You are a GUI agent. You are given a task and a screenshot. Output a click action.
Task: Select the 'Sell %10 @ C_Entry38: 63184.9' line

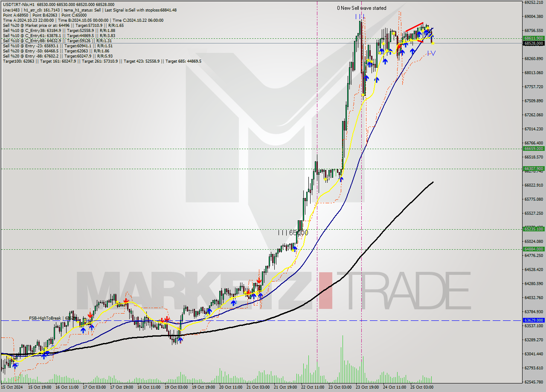(59, 30)
